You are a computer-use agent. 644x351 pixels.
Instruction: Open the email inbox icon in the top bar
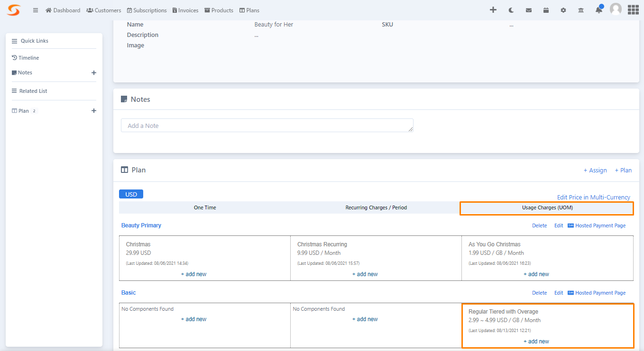click(528, 9)
